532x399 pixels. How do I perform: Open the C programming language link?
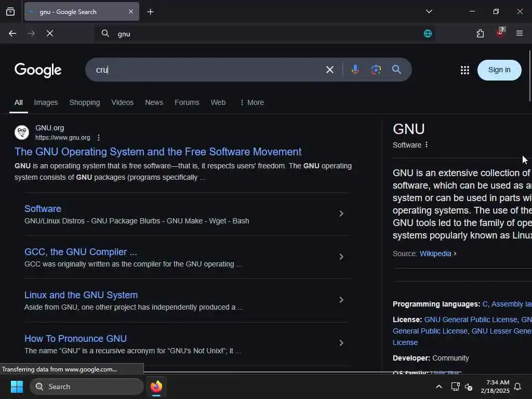(485, 304)
